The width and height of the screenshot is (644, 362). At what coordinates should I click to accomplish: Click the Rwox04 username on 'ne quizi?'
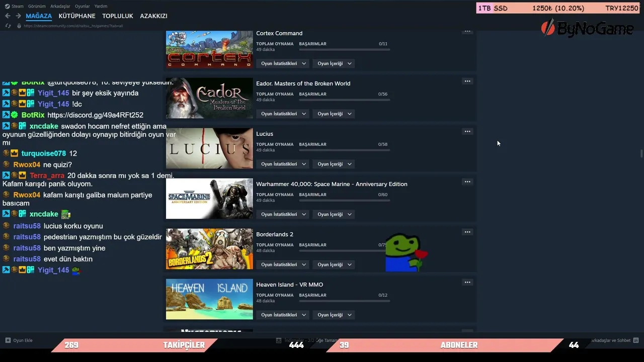(27, 164)
